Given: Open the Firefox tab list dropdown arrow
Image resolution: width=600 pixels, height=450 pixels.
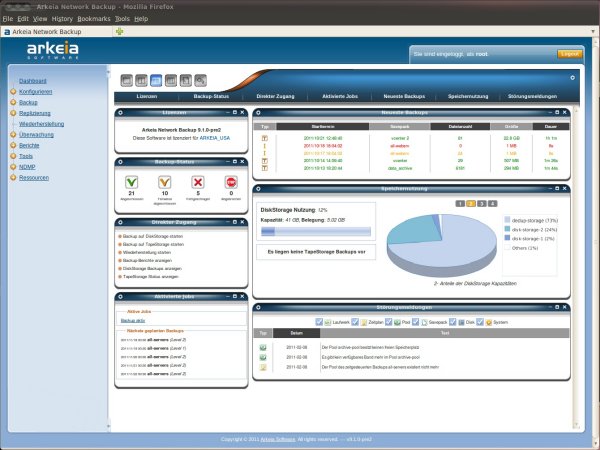Looking at the screenshot, I should [593, 32].
